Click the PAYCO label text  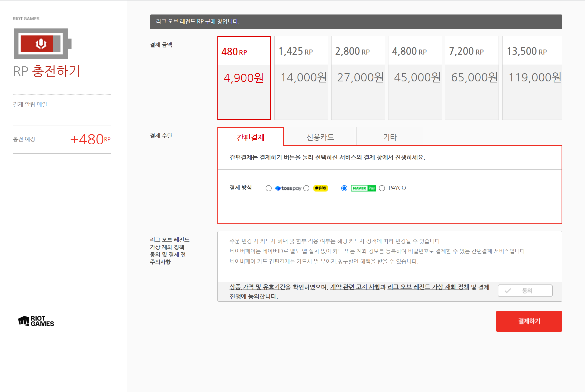397,188
